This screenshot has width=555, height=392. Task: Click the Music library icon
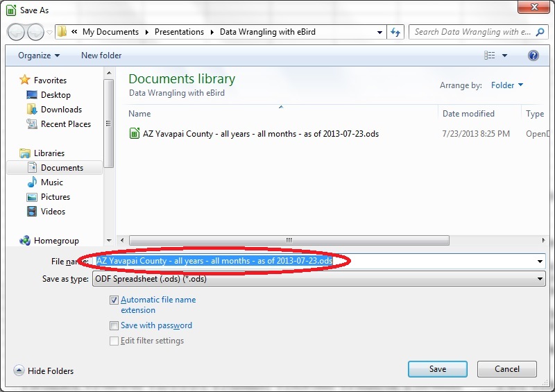(x=32, y=182)
